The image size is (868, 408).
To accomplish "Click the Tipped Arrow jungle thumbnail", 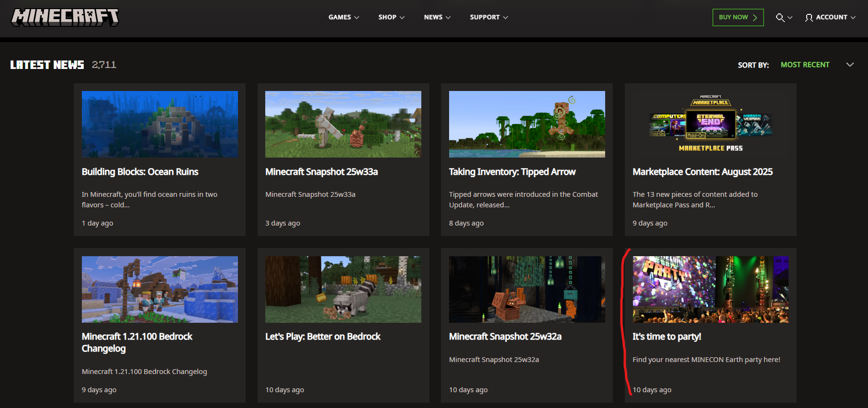I will pyautogui.click(x=527, y=124).
